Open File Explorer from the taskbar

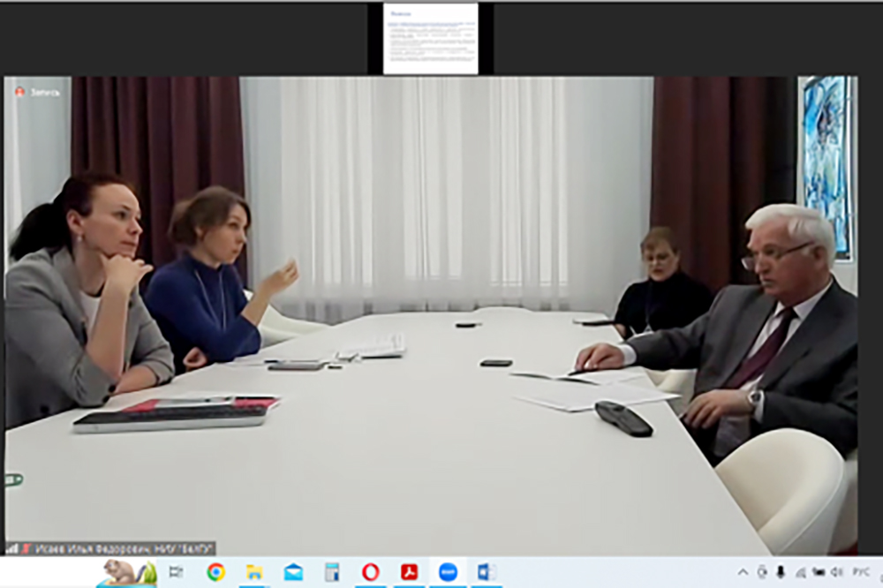254,572
